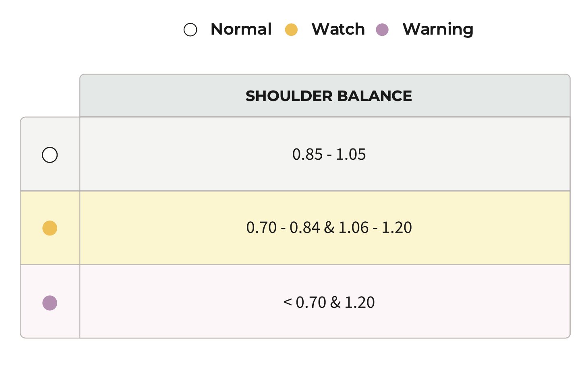Viewport: 588px width, 367px height.
Task: Click the word "SHOULDER" in the table header
Action: coord(289,96)
